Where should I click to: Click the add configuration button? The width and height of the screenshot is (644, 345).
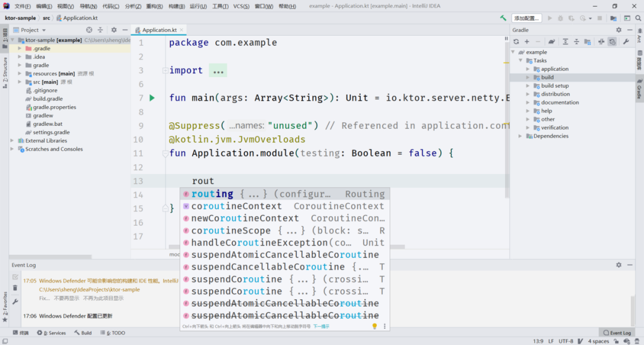click(527, 18)
